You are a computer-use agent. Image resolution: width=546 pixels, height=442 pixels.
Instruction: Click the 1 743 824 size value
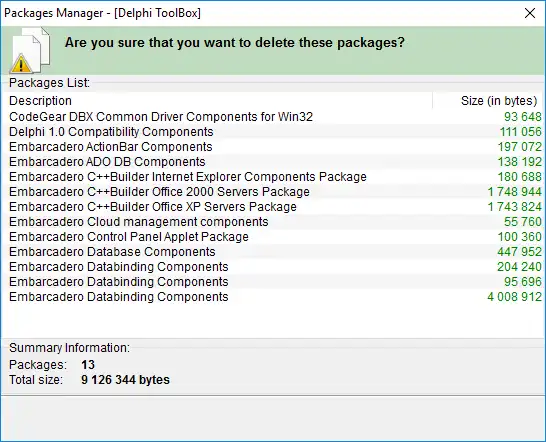click(x=515, y=207)
